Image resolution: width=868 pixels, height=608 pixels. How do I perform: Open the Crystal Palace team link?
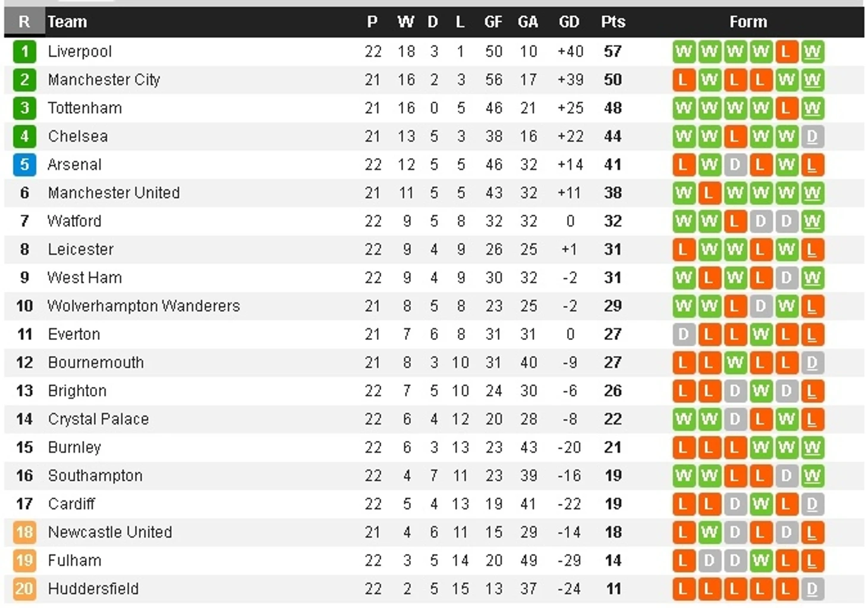pos(98,419)
